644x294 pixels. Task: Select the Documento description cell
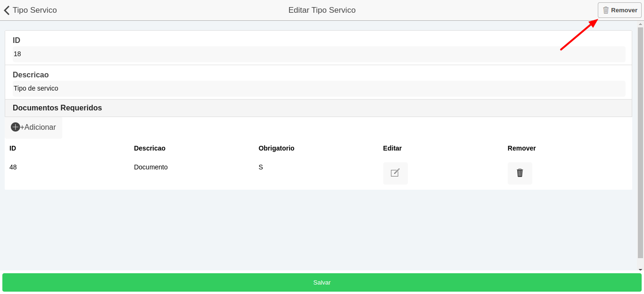(151, 167)
